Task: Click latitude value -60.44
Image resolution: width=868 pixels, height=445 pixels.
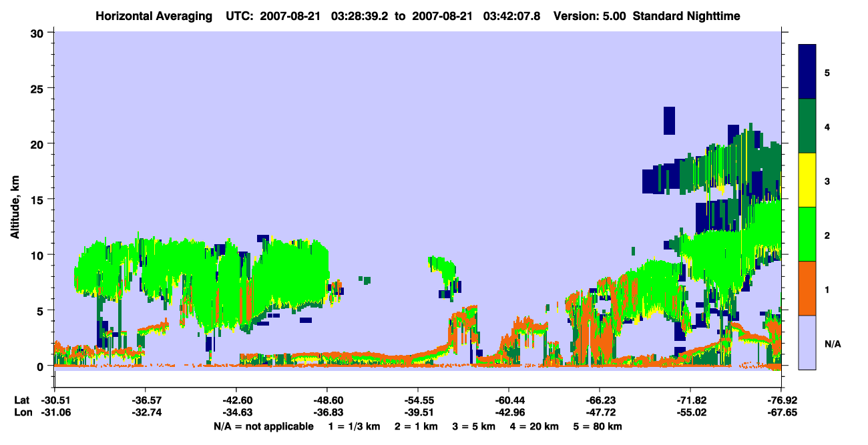Action: [509, 400]
